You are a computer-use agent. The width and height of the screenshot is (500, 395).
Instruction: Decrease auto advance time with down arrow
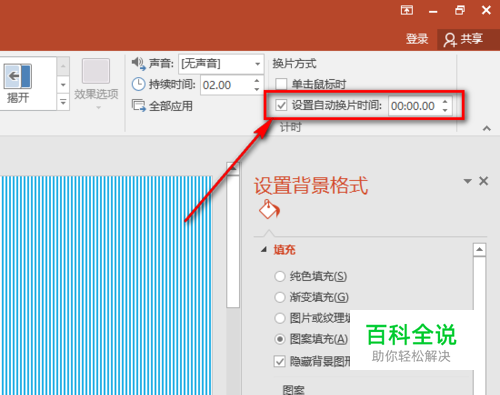point(445,110)
